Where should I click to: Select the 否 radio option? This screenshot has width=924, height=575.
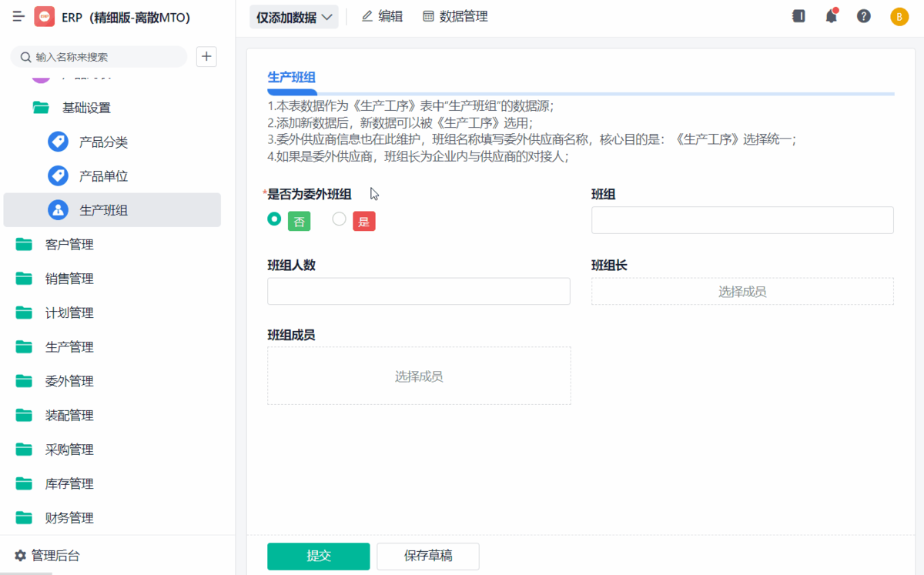pos(274,219)
